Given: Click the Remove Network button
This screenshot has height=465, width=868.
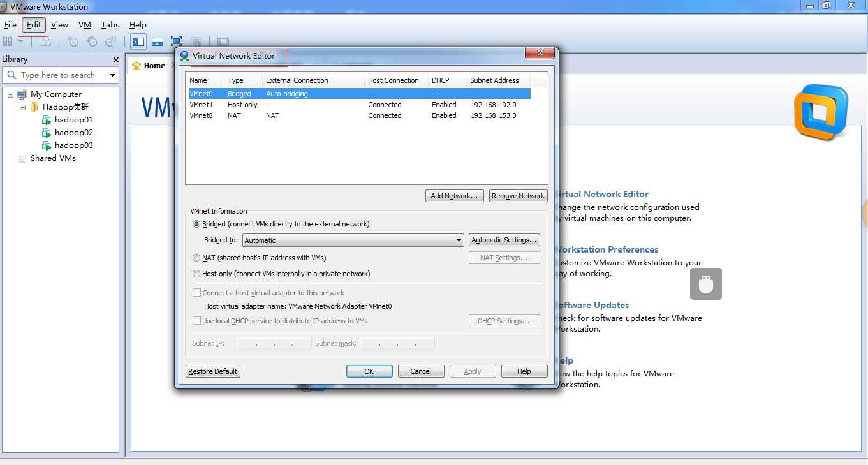Looking at the screenshot, I should pos(519,196).
